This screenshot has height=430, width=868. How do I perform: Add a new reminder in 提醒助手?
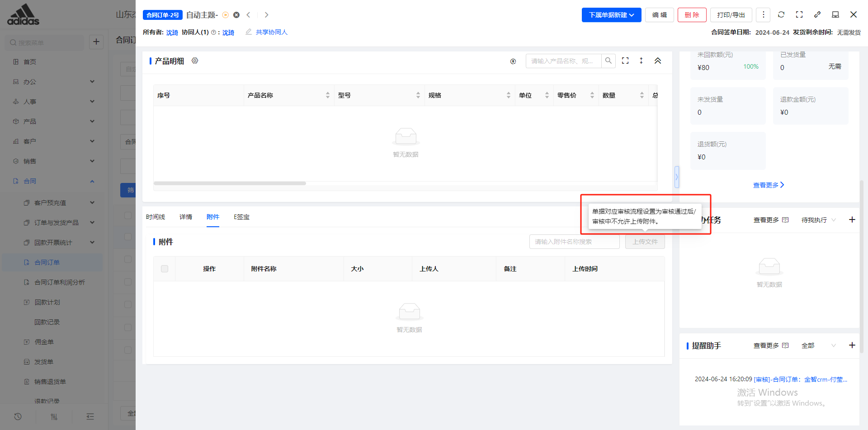coord(852,345)
